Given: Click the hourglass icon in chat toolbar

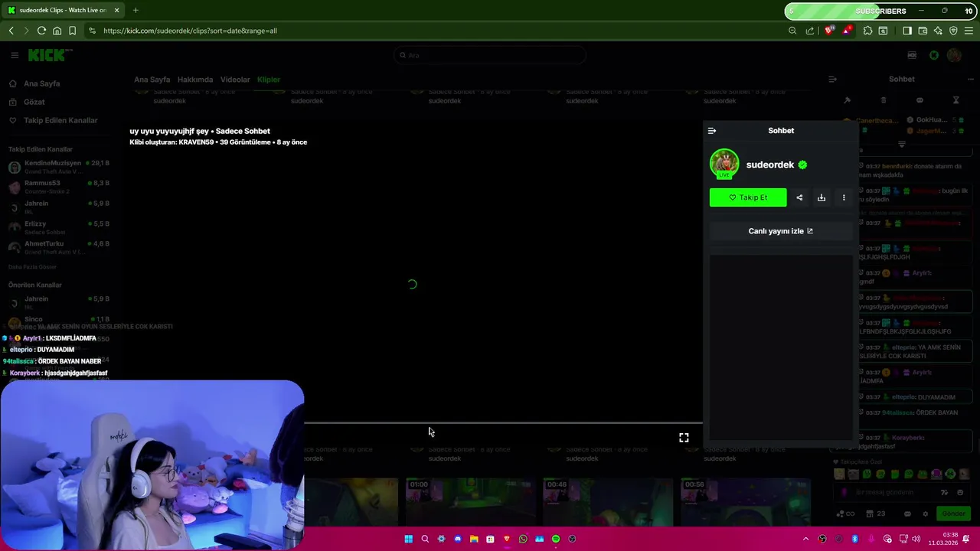Looking at the screenshot, I should (955, 100).
